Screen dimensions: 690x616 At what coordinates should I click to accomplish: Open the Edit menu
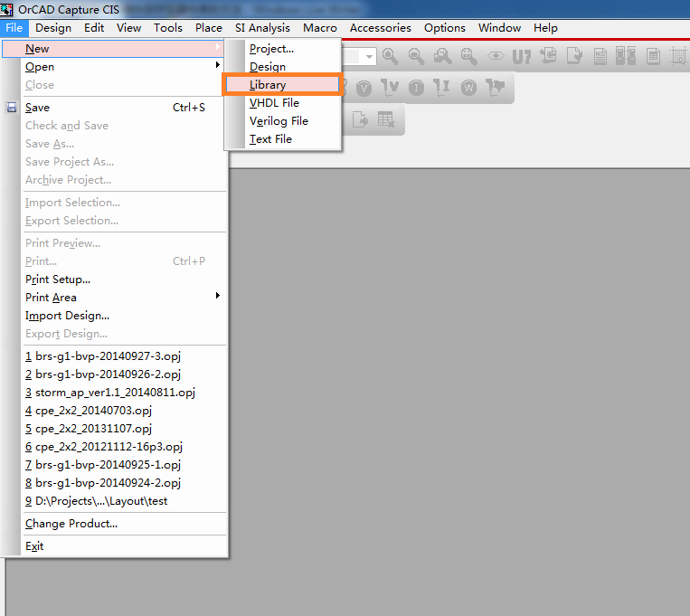click(94, 28)
